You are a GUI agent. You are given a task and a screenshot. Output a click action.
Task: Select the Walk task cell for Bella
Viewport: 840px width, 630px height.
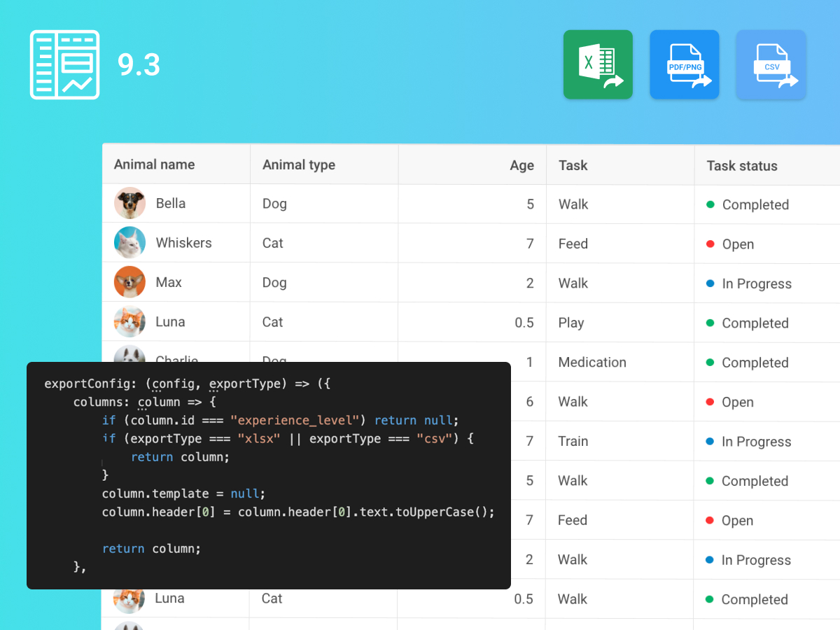[x=573, y=204]
